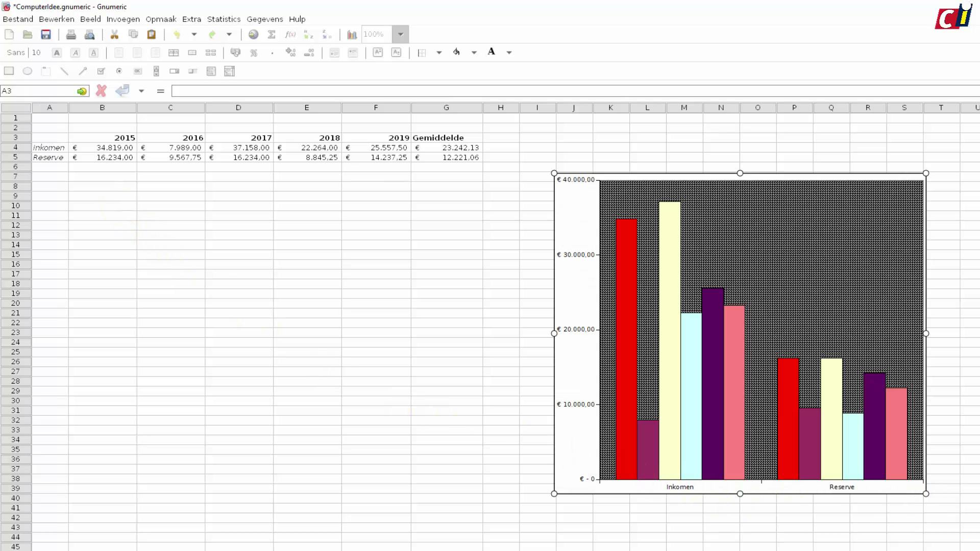Open the font color dropdown

(509, 53)
